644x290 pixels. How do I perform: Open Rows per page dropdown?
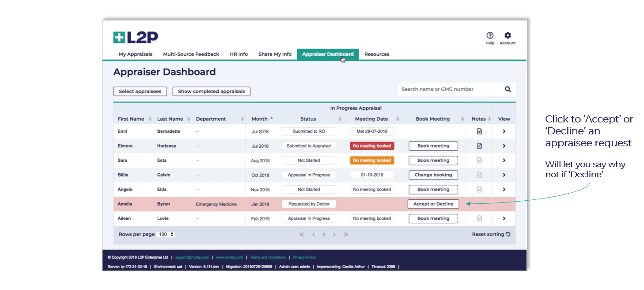pyautogui.click(x=166, y=234)
